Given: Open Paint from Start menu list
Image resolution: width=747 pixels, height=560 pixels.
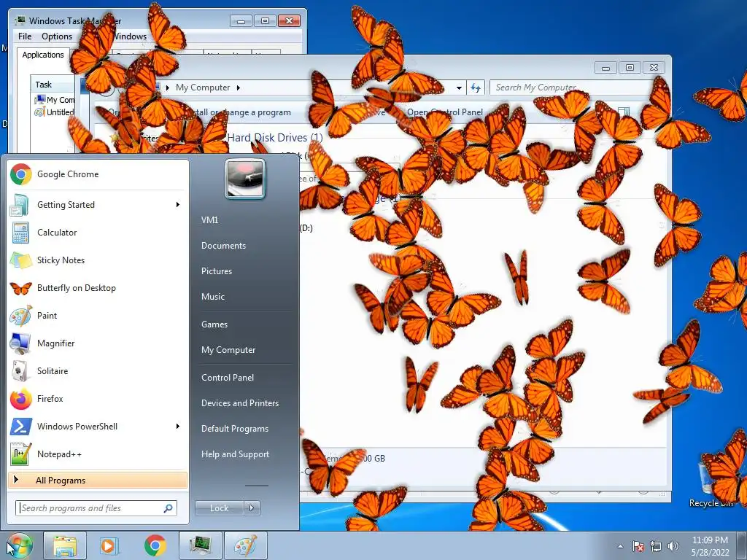Looking at the screenshot, I should tap(98, 316).
